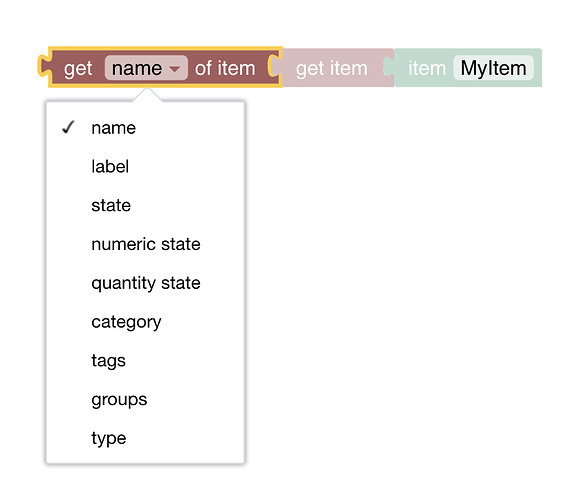Image resolution: width=566 pixels, height=500 pixels.
Task: Select the checked 'name' option in the dropdown list
Action: pyautogui.click(x=145, y=128)
